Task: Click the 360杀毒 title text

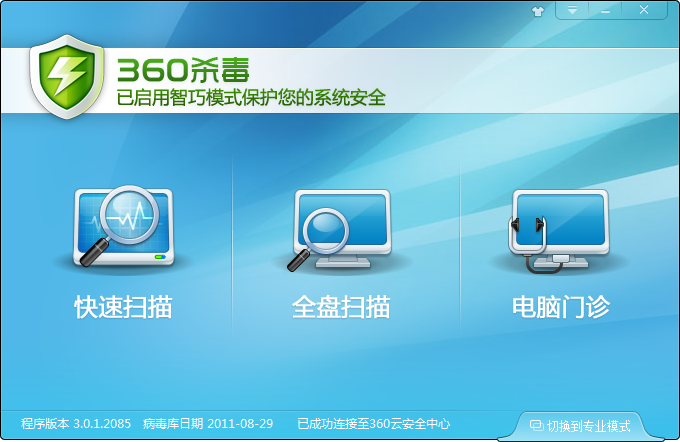Action: pyautogui.click(x=183, y=70)
